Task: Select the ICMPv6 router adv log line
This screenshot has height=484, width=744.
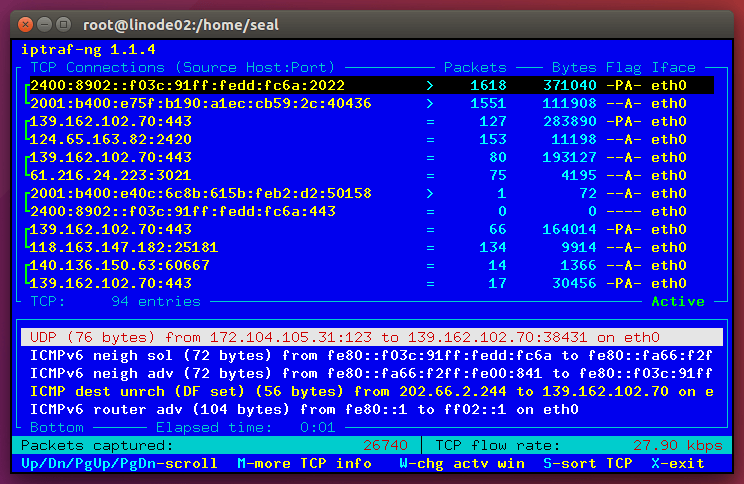Action: 304,410
